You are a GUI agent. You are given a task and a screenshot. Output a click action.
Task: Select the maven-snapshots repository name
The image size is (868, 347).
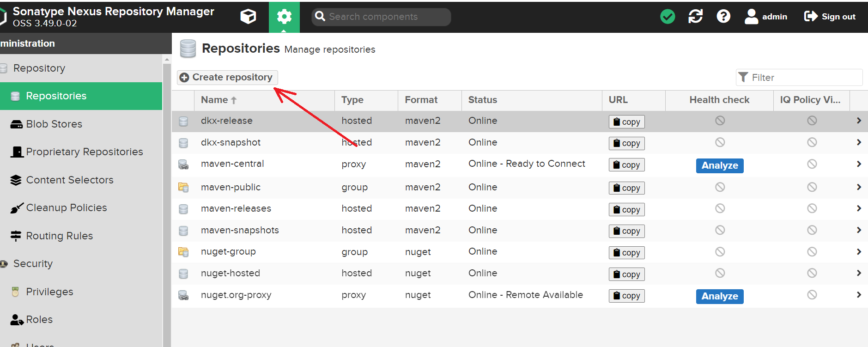(240, 230)
